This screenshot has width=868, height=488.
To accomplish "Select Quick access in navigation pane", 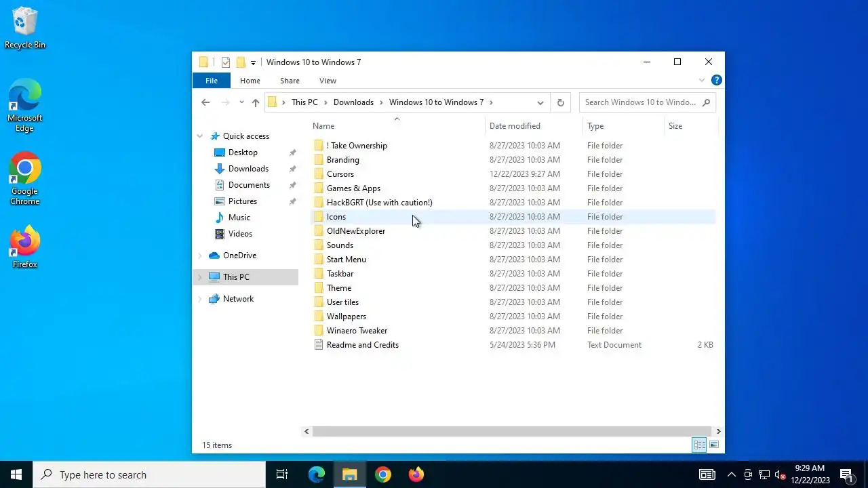I will pos(245,136).
